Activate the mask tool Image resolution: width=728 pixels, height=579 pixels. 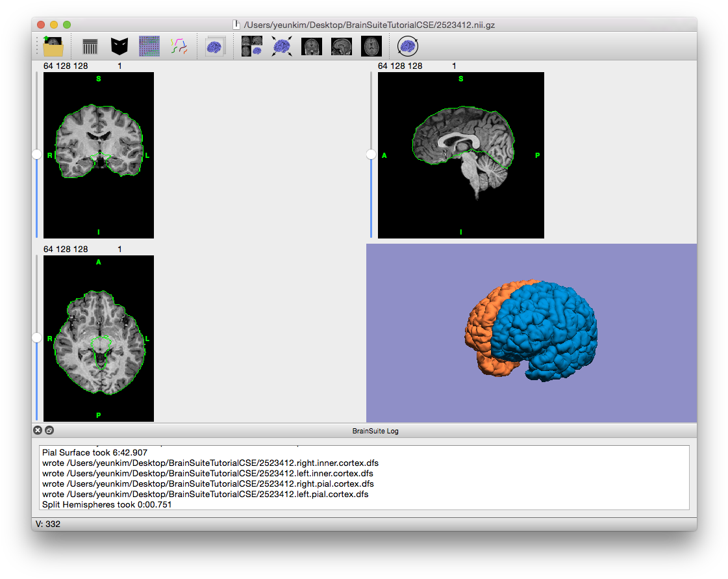(119, 45)
